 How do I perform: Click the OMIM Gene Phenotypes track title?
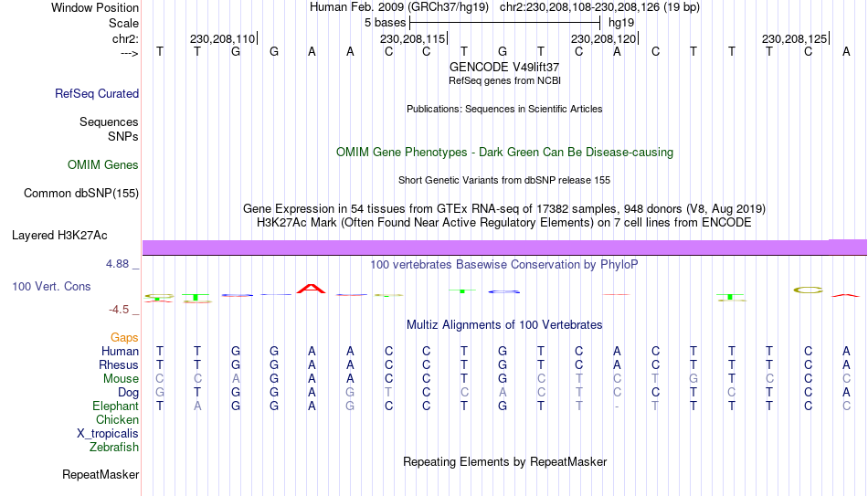point(504,153)
